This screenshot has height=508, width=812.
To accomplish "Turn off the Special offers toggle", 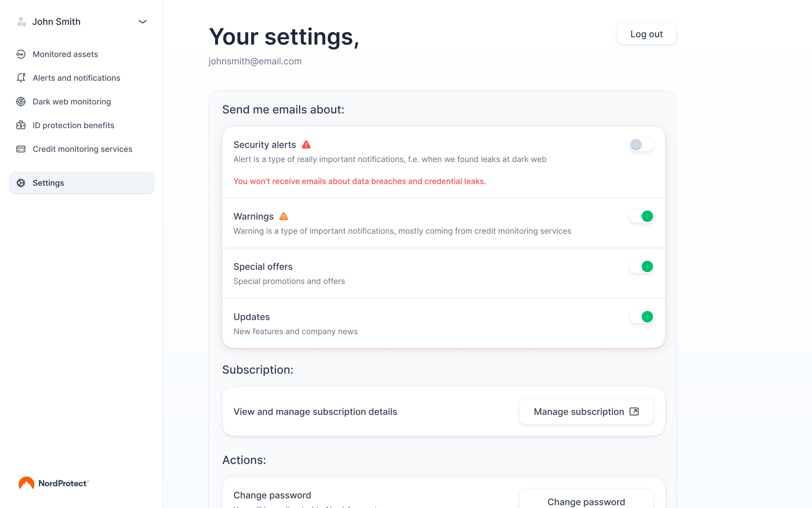I will tap(641, 267).
